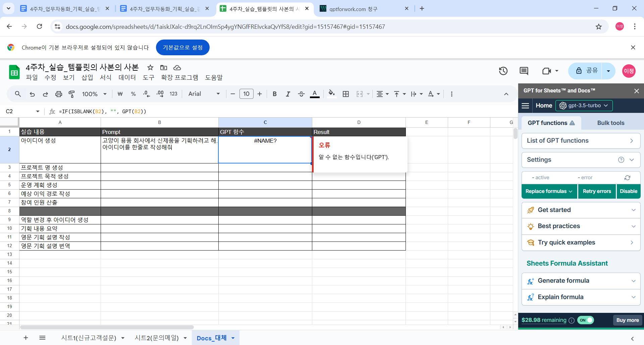
Task: Open text wrapping dropdown
Action: 417,94
